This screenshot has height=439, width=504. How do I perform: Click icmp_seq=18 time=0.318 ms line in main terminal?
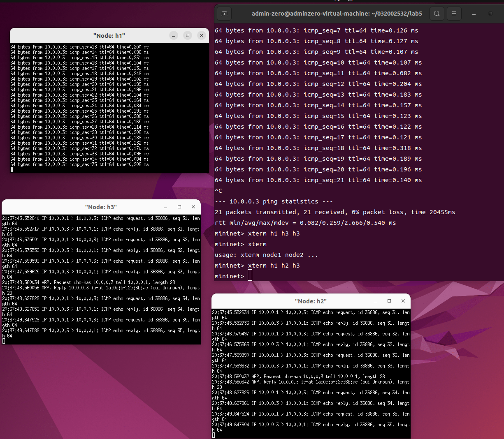click(x=318, y=148)
